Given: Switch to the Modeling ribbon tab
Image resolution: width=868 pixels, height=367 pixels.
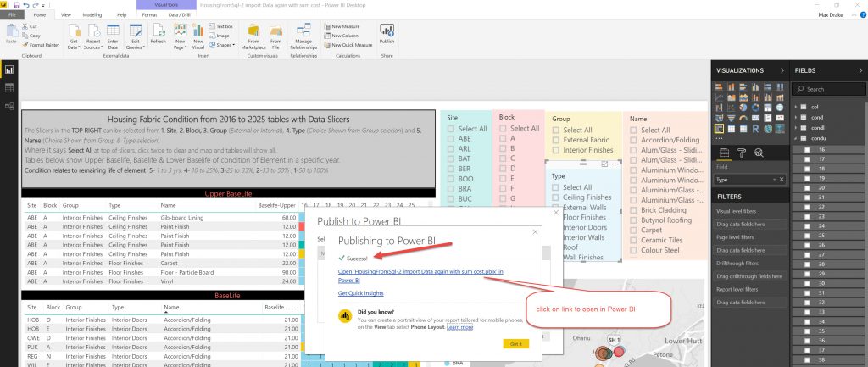Looking at the screenshot, I should point(92,15).
